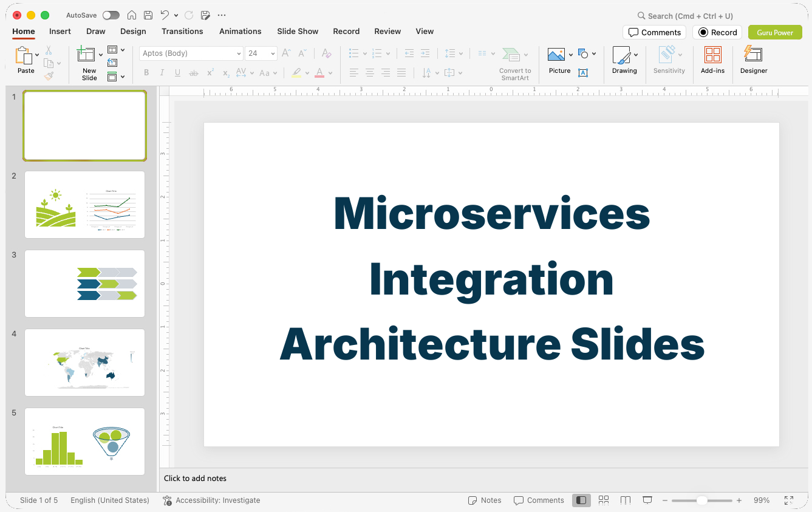Image resolution: width=812 pixels, height=512 pixels.
Task: Click the Decrease Indent icon
Action: click(x=409, y=53)
